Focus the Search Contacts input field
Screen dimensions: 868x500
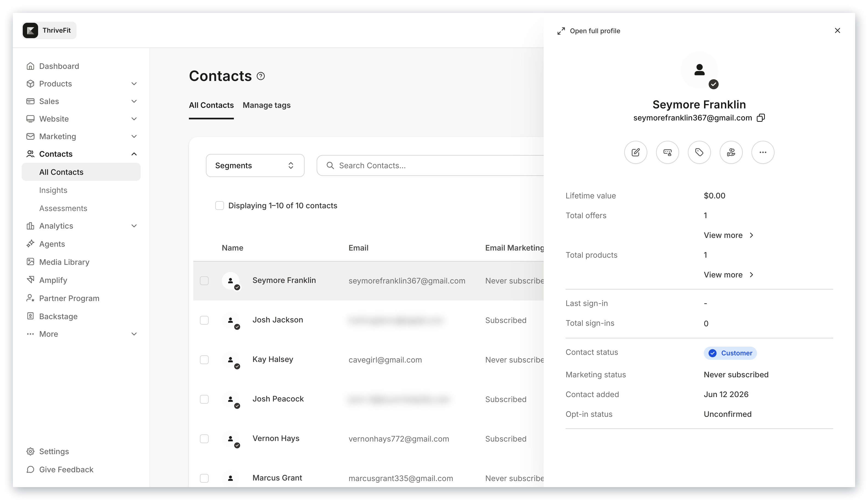coord(430,165)
